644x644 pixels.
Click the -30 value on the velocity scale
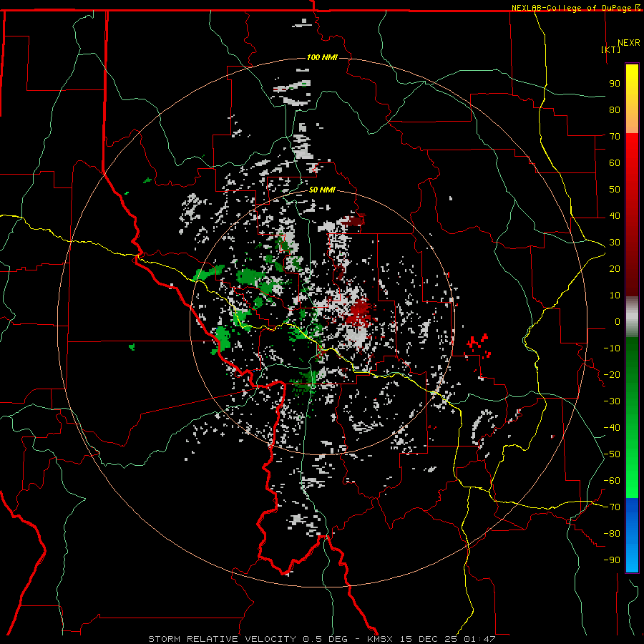612,401
